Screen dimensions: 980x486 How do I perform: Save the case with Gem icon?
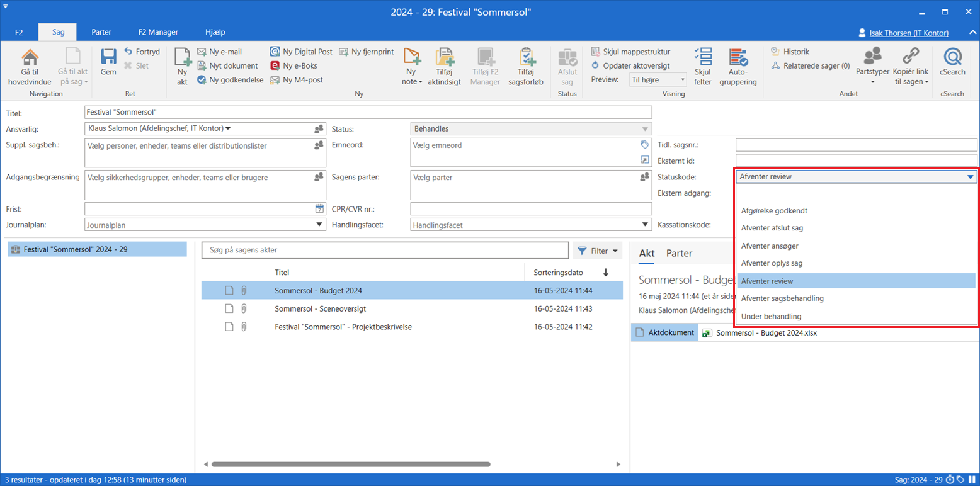108,57
